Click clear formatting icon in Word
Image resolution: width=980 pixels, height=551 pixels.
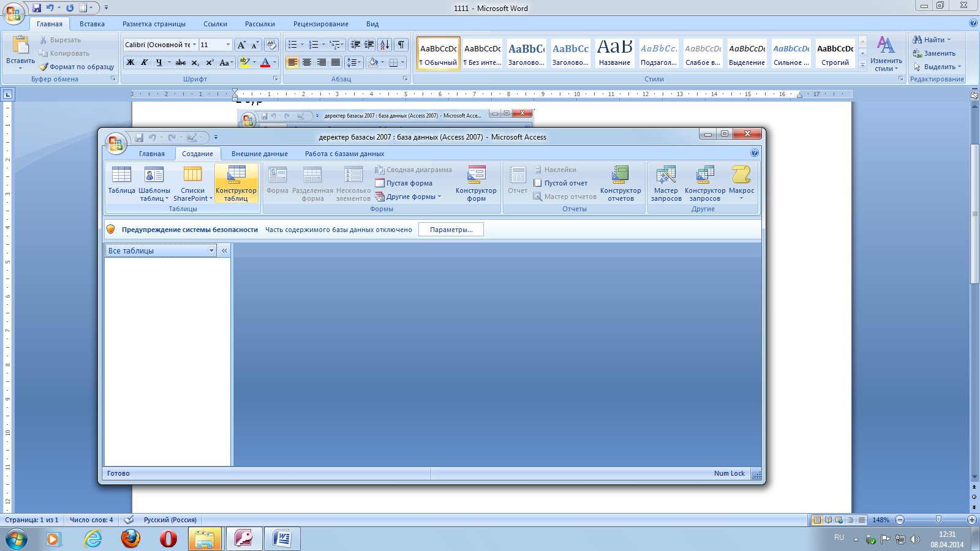[x=271, y=45]
